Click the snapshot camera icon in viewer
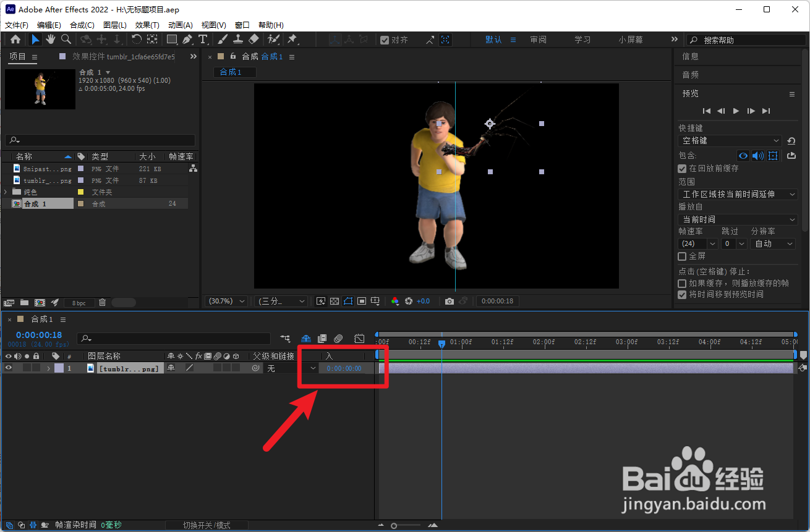810x532 pixels. coord(450,302)
